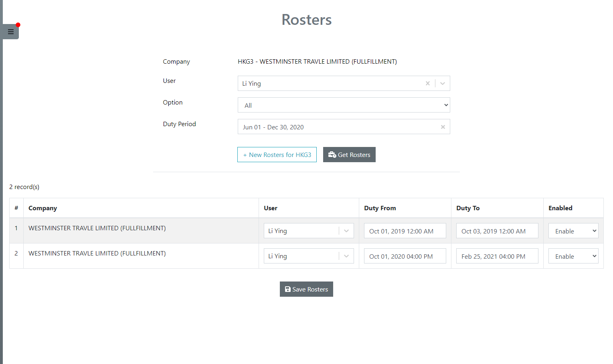The width and height of the screenshot is (613, 364).
Task: Click the Duty Period label
Action: [180, 124]
